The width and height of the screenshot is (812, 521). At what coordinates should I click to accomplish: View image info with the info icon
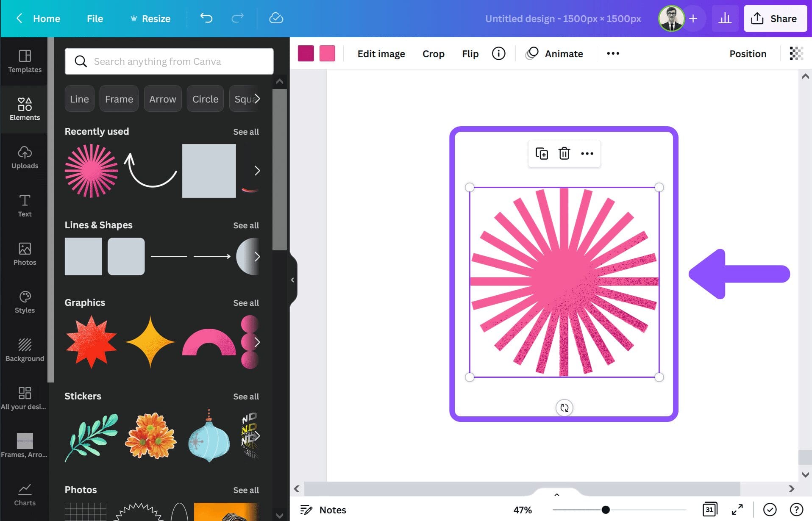pyautogui.click(x=499, y=53)
